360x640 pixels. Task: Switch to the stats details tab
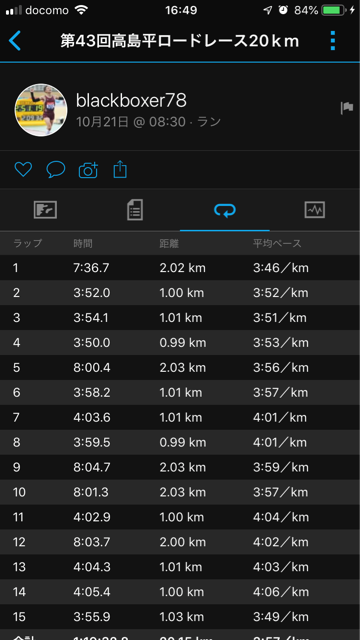[135, 210]
